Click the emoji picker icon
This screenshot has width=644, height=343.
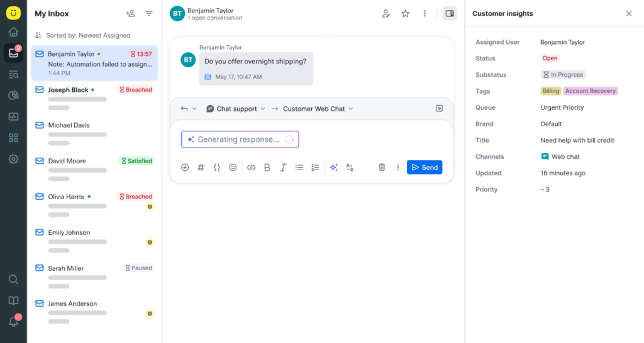[233, 168]
